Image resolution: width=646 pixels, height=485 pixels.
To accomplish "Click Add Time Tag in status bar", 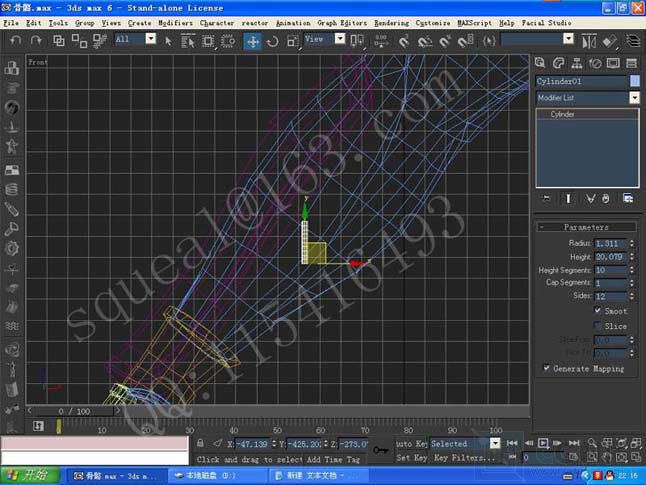I will tap(333, 459).
